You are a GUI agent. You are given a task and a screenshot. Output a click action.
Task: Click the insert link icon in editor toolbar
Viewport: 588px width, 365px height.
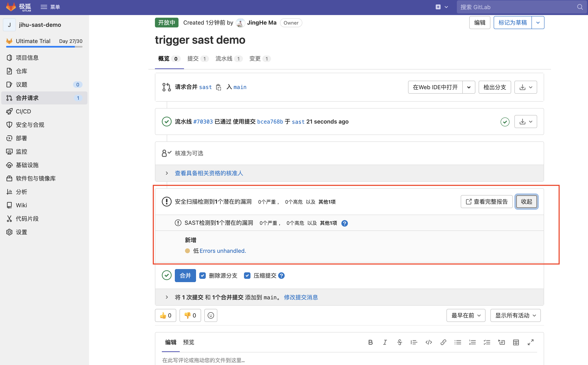click(x=443, y=342)
